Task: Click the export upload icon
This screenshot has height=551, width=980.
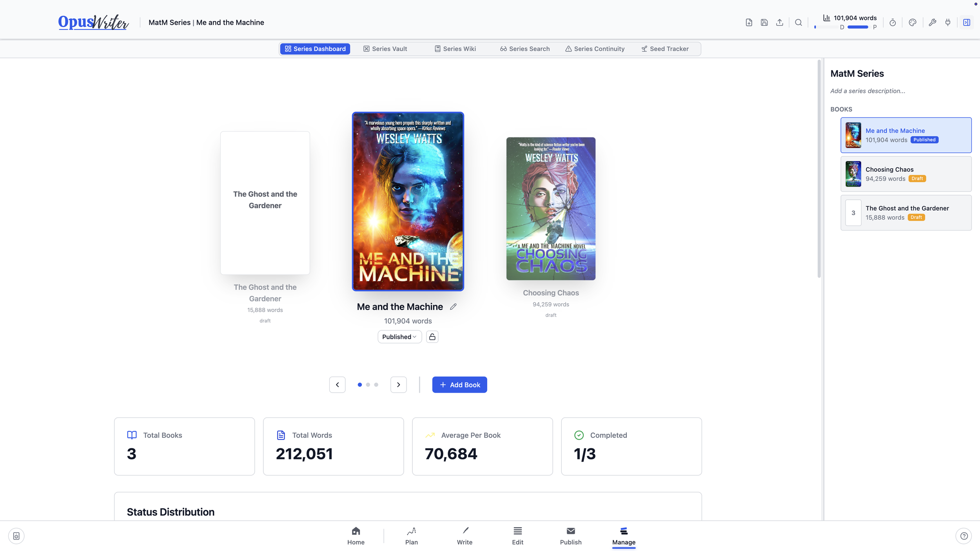Action: pyautogui.click(x=779, y=22)
